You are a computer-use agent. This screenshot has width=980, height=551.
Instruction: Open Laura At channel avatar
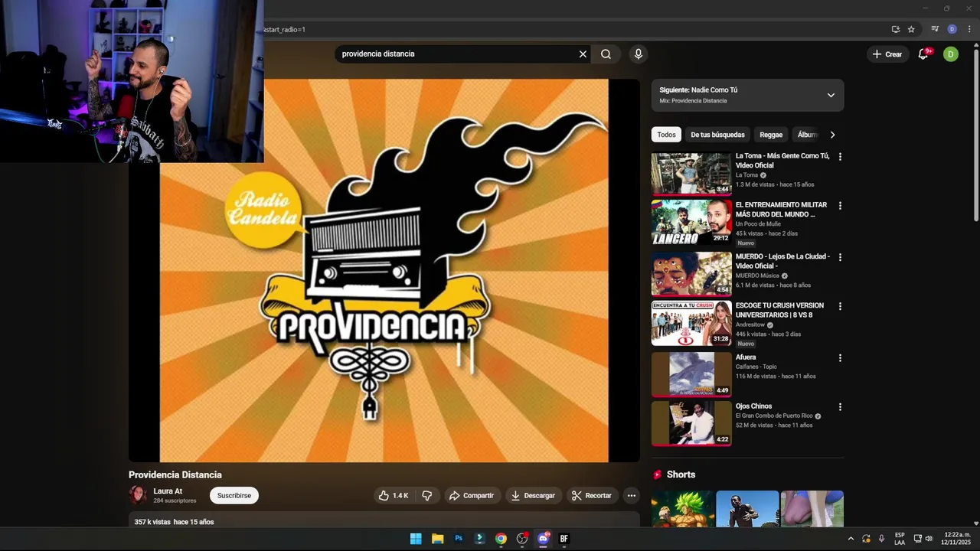[x=138, y=496]
